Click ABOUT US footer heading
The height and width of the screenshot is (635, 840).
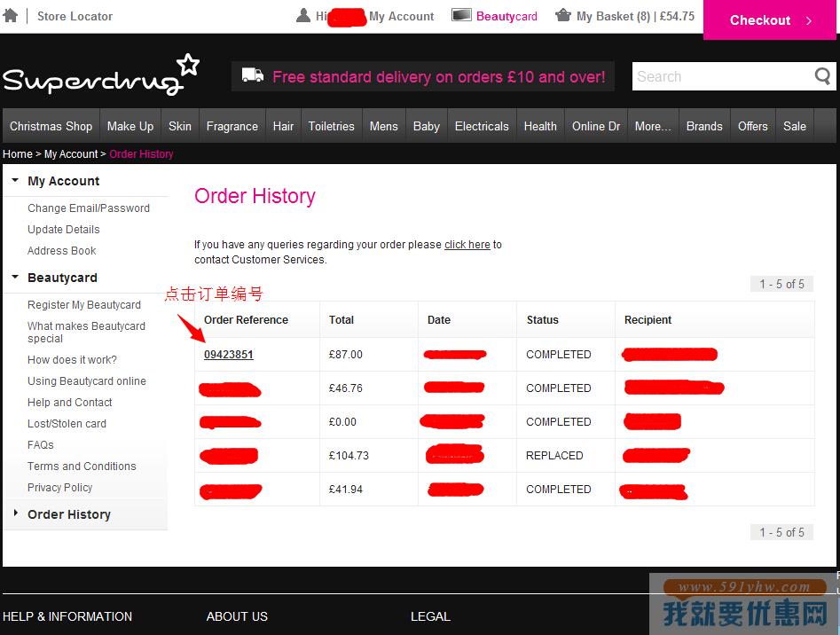[237, 616]
